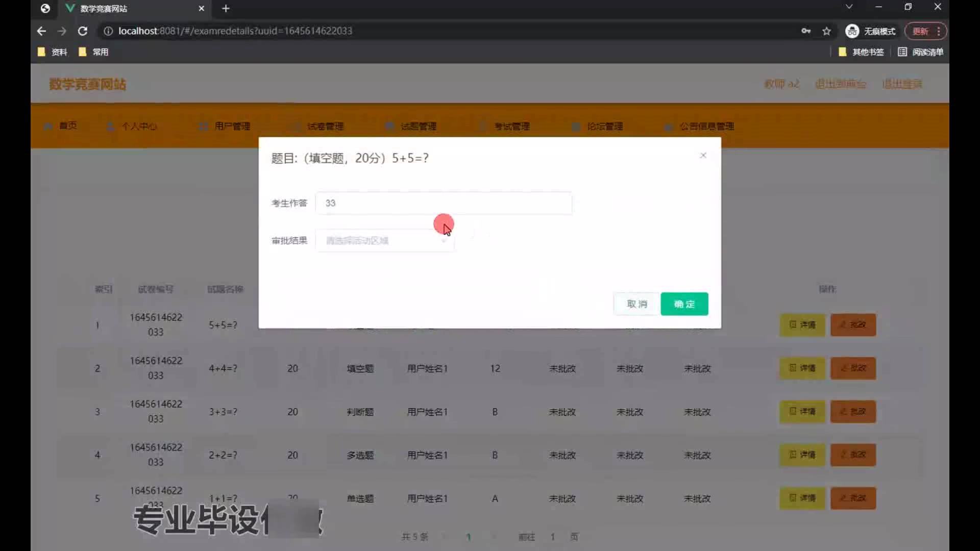
Task: Reload the page with refresh icon
Action: click(x=83, y=31)
